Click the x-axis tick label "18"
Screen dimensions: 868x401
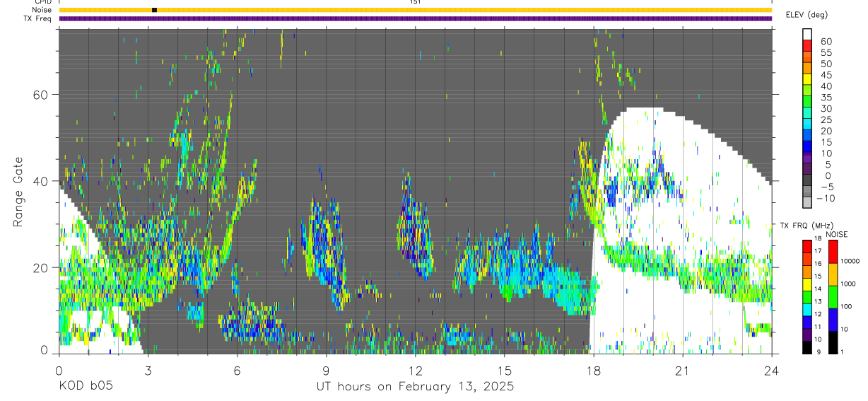593,371
